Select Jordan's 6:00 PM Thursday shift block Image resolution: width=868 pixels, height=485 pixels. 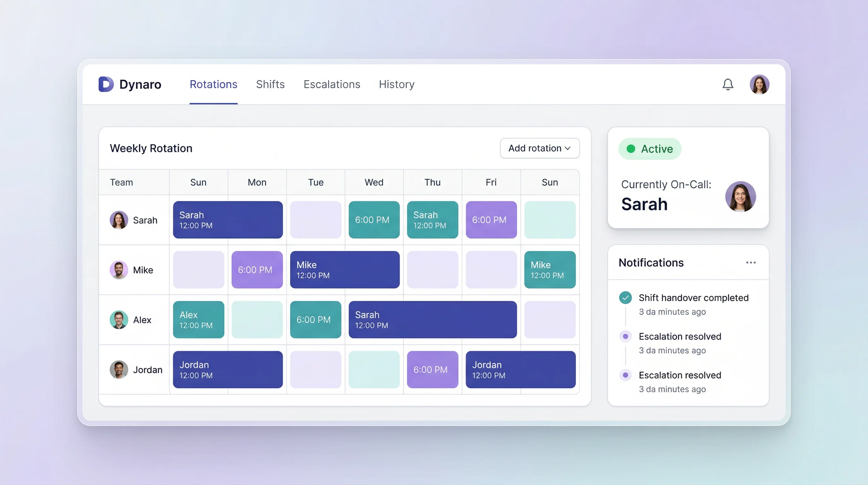pyautogui.click(x=432, y=369)
